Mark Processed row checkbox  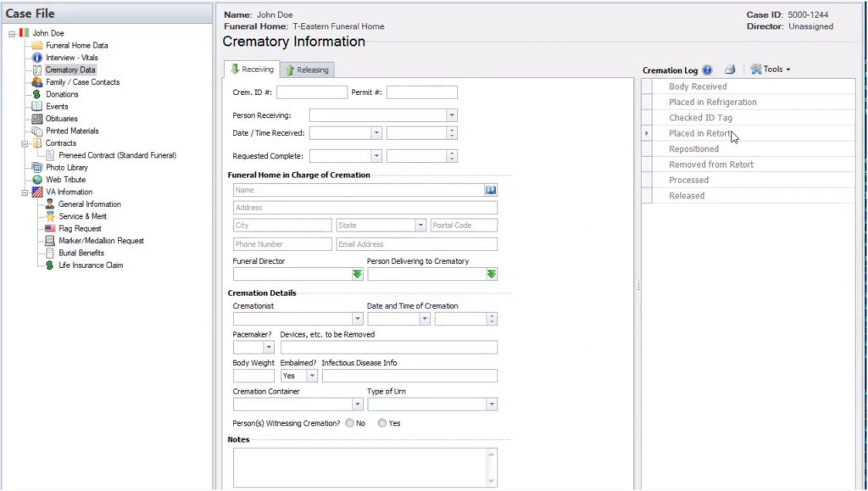(647, 180)
